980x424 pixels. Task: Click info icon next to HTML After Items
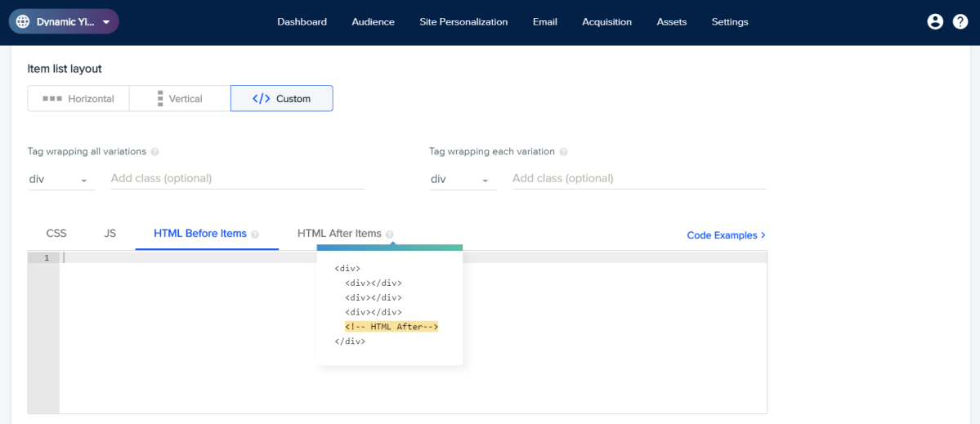(390, 234)
